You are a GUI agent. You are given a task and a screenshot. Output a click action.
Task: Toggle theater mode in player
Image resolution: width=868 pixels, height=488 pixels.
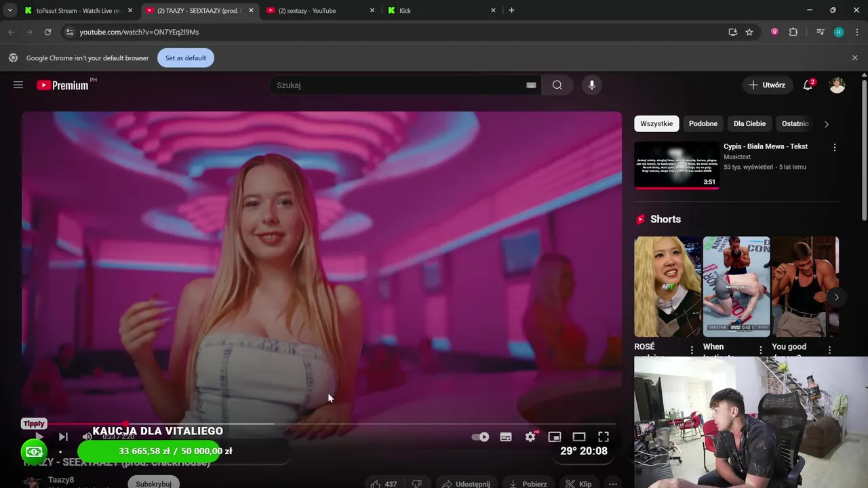(x=579, y=437)
